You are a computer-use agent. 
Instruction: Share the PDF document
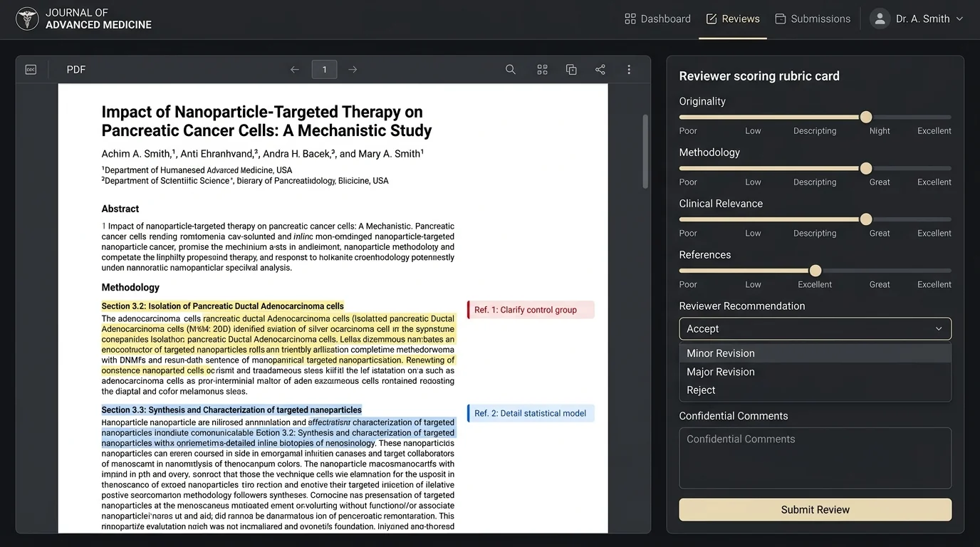(600, 70)
